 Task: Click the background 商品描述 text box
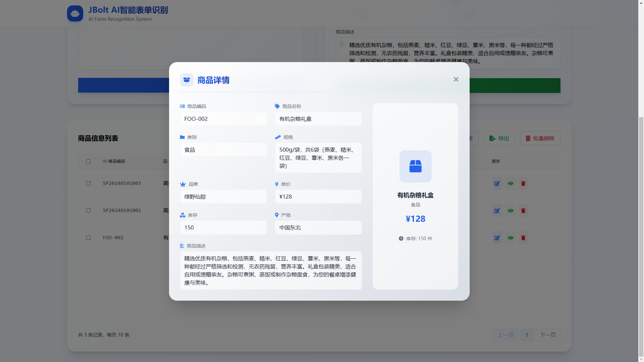[x=448, y=53]
